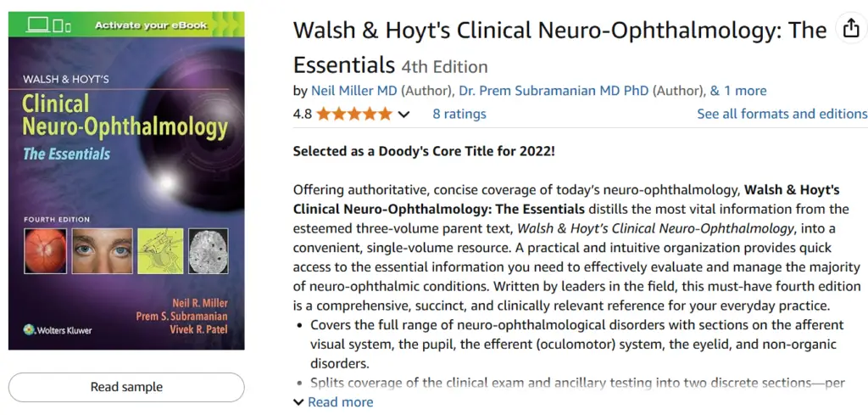Image resolution: width=868 pixels, height=415 pixels.
Task: Select the brain MRI scan on the cover
Action: click(x=208, y=250)
